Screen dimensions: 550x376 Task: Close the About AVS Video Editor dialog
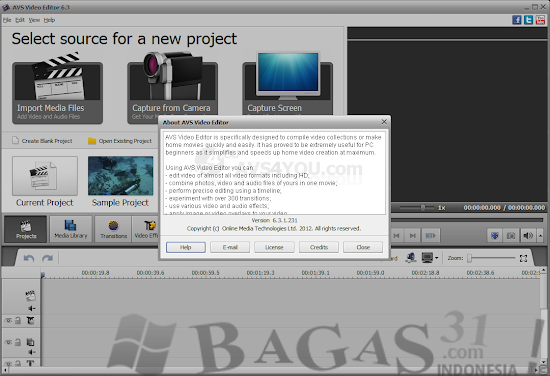(x=384, y=122)
